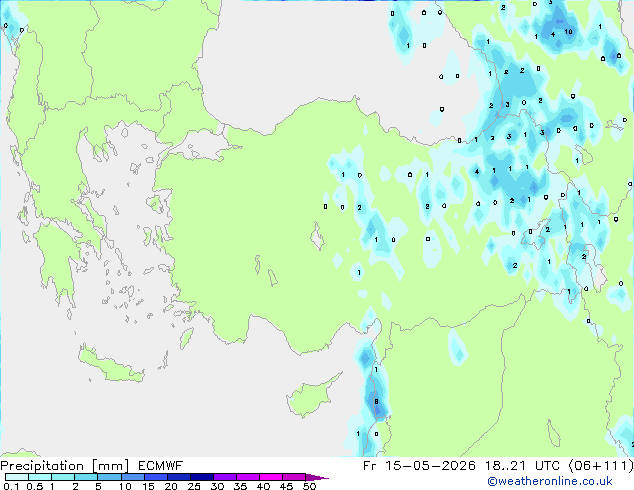Click the 15–20 mm legend color box

click(x=155, y=477)
